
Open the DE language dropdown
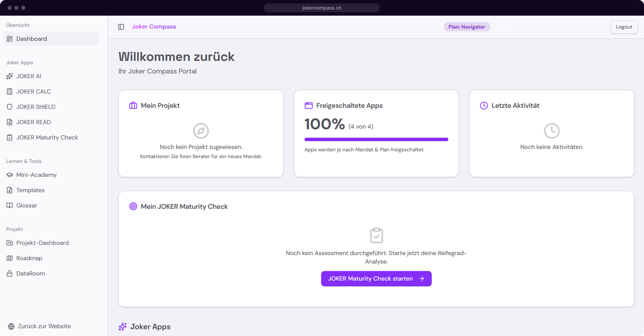pos(511,27)
